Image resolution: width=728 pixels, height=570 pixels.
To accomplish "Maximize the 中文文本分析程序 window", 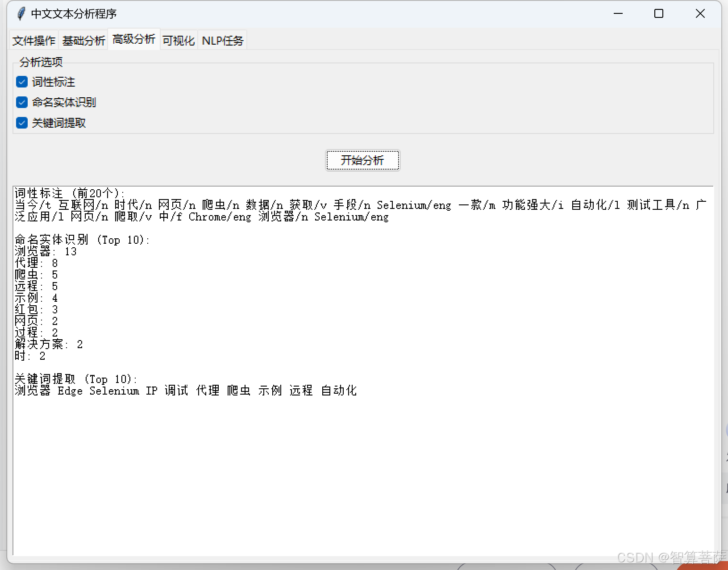I will [x=658, y=14].
